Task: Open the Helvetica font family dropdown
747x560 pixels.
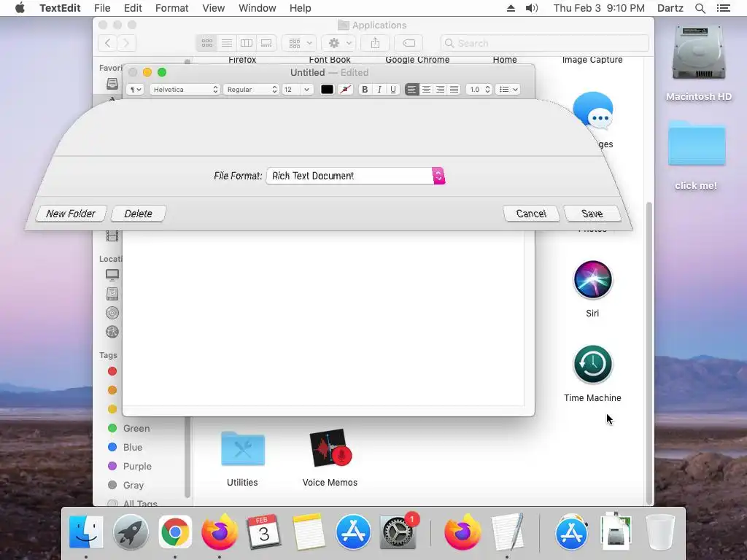Action: pyautogui.click(x=185, y=90)
